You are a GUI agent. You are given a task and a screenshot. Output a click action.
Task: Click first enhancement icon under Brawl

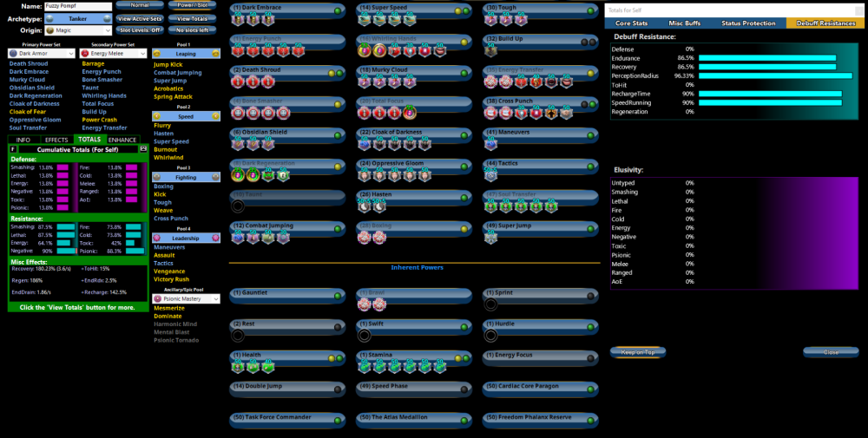[365, 304]
